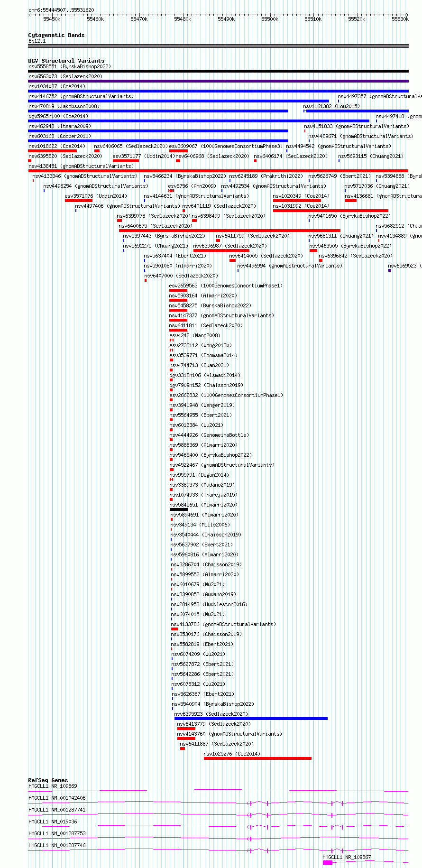The height and width of the screenshot is (868, 422).
Task: Click the chr6:55444507..55531620 coordinate label
Action: 61,10
